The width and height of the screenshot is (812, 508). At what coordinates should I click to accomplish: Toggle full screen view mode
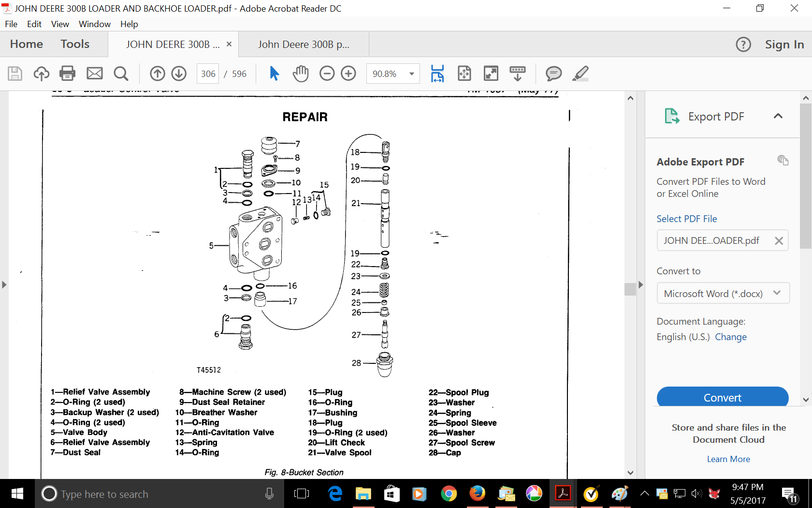pyautogui.click(x=491, y=74)
